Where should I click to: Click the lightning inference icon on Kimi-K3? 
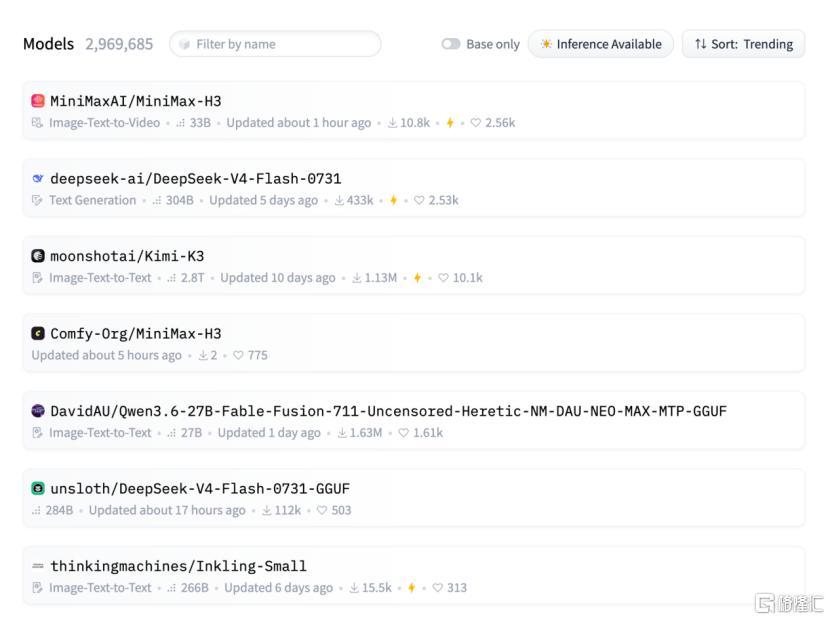tap(417, 277)
